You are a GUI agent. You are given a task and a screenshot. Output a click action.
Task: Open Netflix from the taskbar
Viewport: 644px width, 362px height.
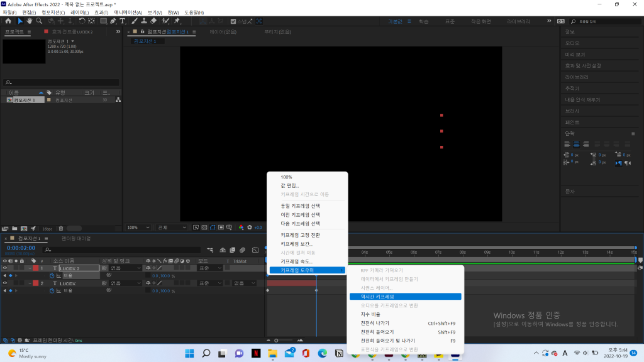coord(256,353)
